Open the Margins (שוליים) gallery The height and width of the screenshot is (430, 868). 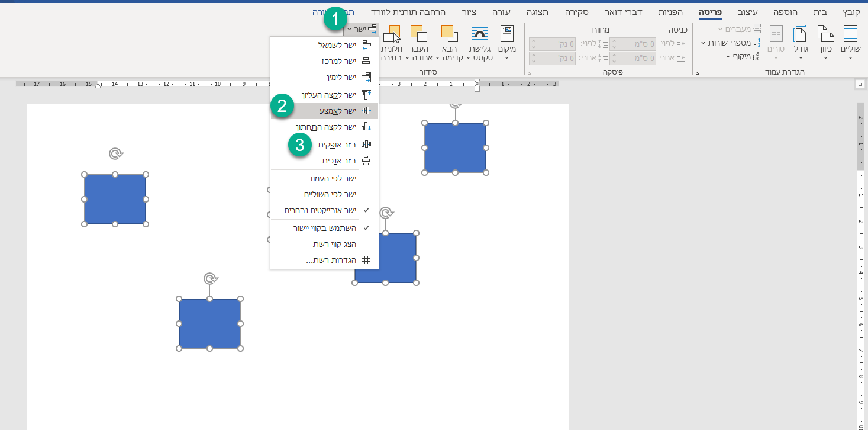point(850,41)
